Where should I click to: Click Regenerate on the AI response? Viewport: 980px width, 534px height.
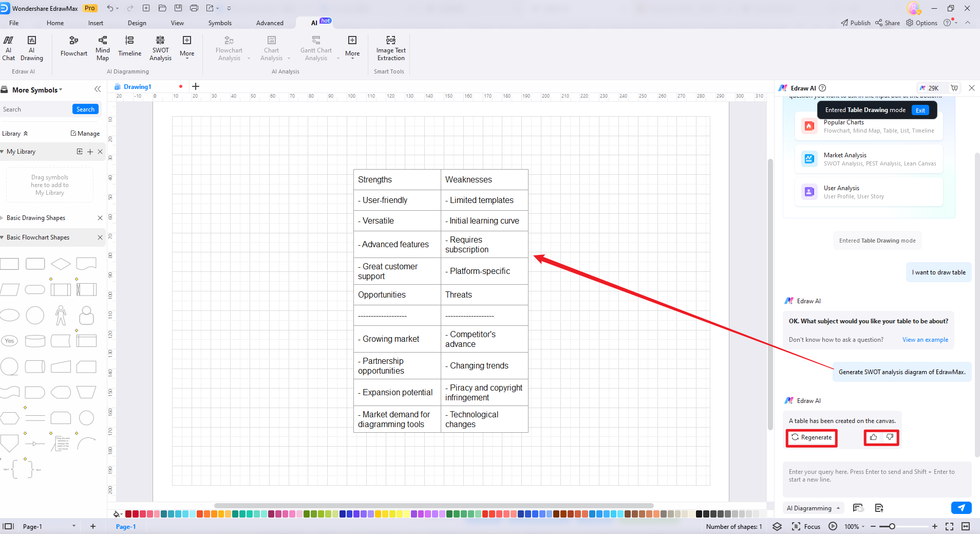point(812,437)
